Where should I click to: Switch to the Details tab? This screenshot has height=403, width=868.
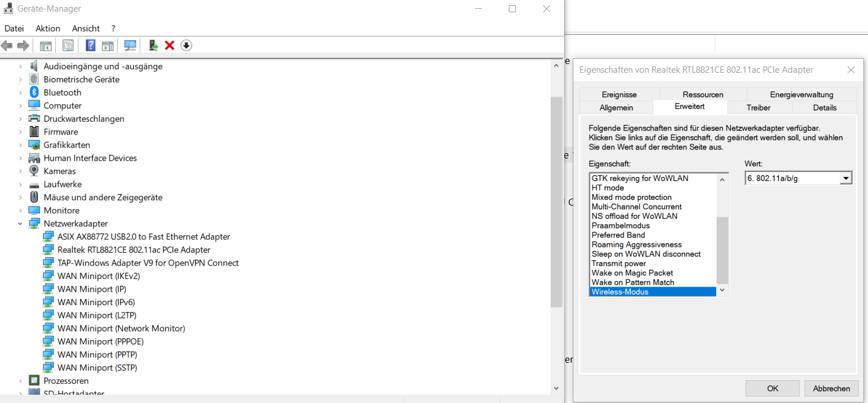coord(825,108)
